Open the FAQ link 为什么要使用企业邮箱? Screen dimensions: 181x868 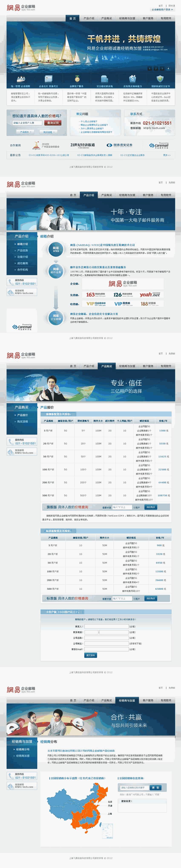click(x=92, y=128)
